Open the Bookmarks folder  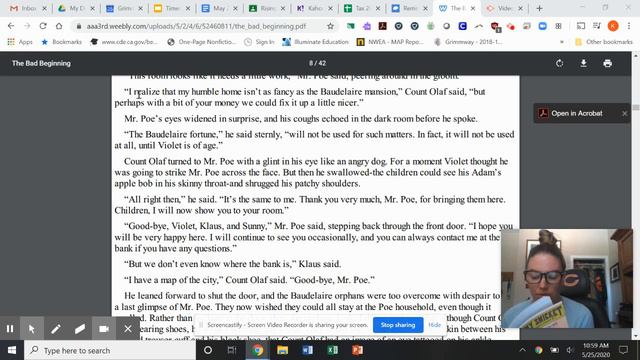point(62,42)
